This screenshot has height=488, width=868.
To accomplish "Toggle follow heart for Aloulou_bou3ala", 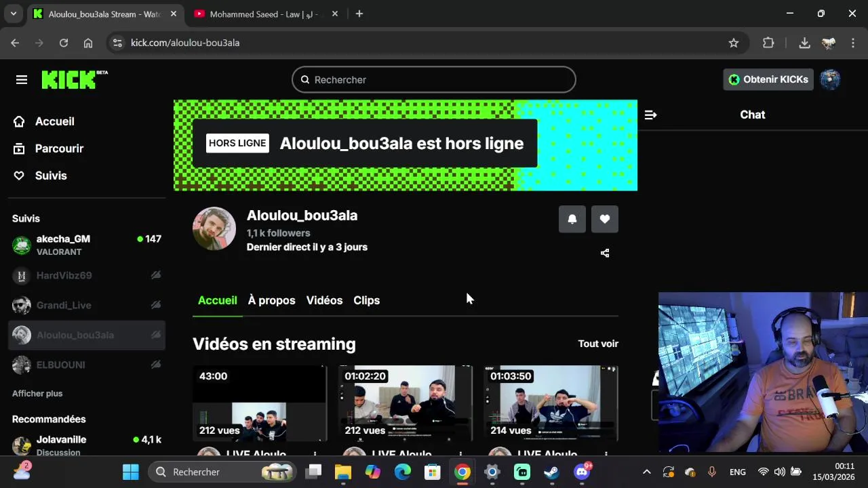I will click(605, 219).
